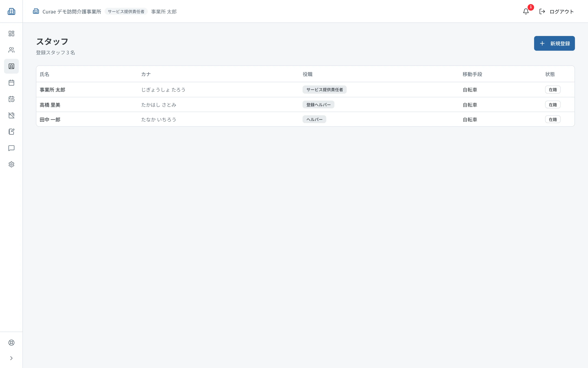Viewport: 588px width, 368px height.
Task: Open the dashboard grid icon in sidebar
Action: 11,34
